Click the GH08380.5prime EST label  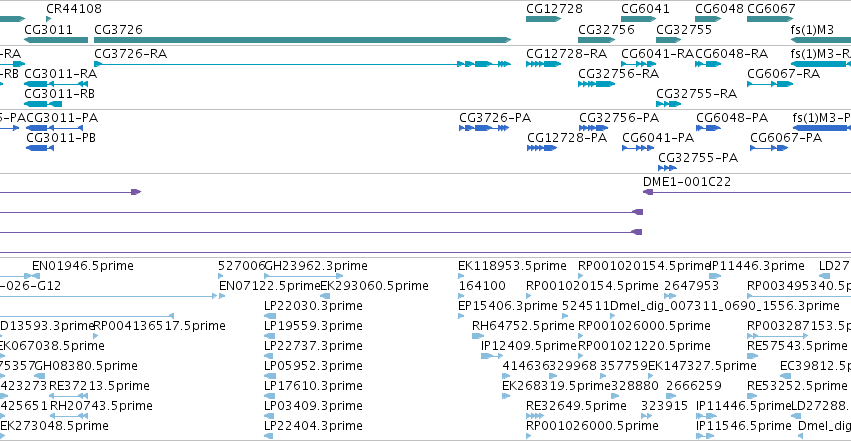click(86, 366)
